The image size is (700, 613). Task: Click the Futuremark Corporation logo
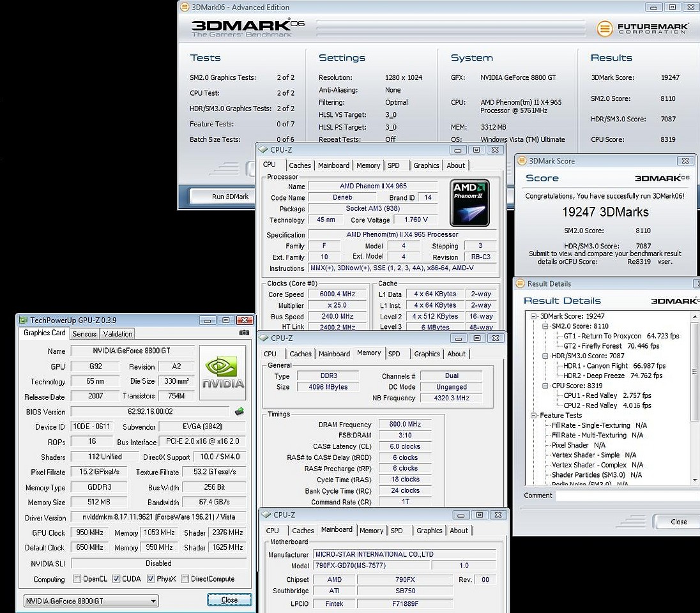pyautogui.click(x=643, y=29)
